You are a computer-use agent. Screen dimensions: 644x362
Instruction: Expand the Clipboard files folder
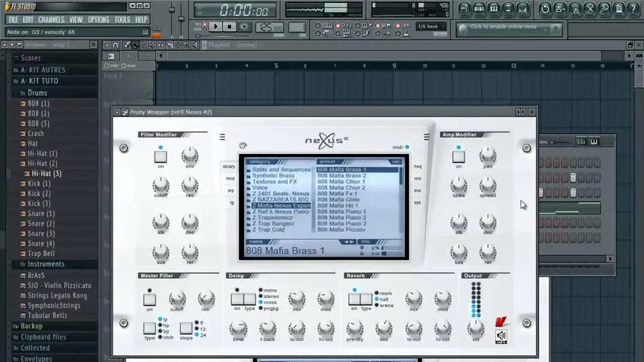pyautogui.click(x=43, y=337)
